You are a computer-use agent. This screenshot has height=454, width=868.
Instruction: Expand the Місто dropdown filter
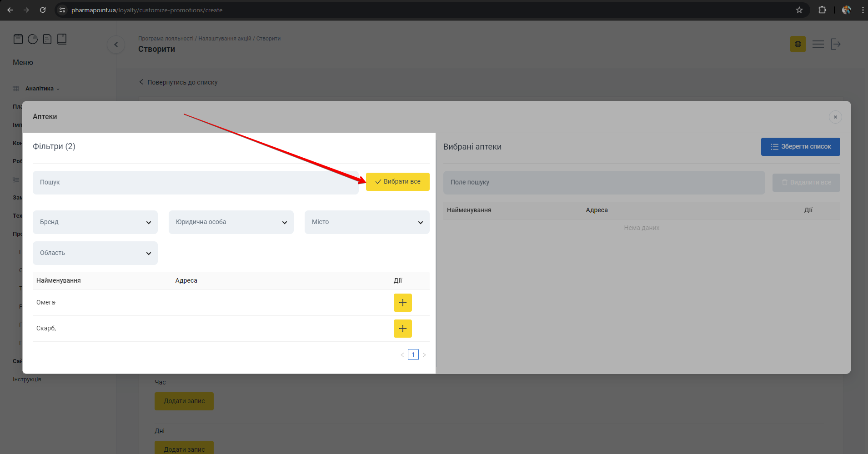[367, 222]
